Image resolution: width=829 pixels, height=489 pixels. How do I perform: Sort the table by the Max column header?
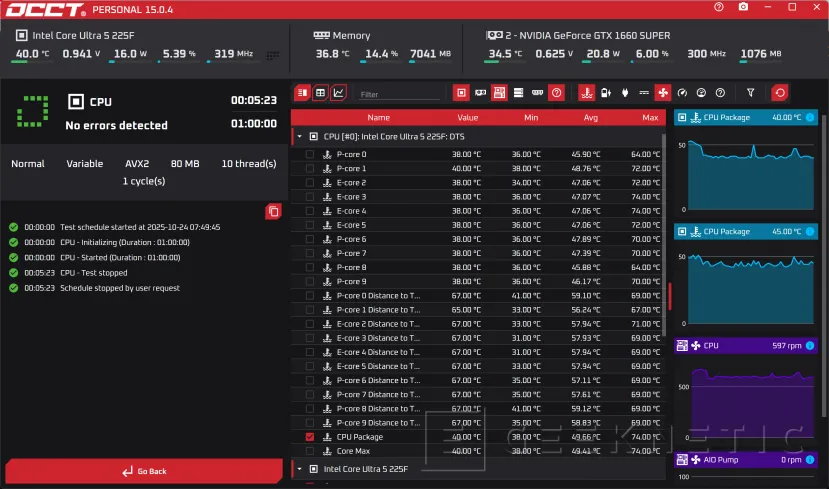tap(650, 117)
